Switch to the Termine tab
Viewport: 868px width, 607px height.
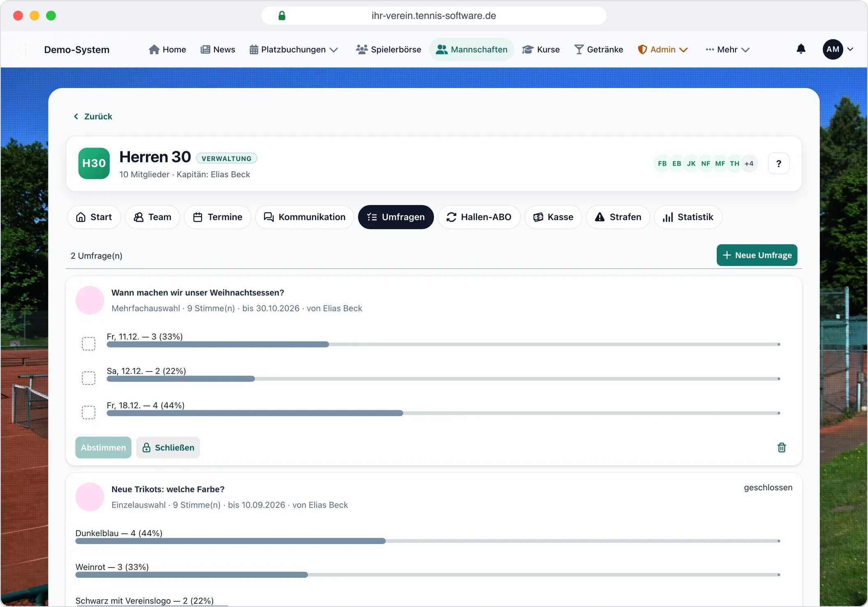point(217,217)
